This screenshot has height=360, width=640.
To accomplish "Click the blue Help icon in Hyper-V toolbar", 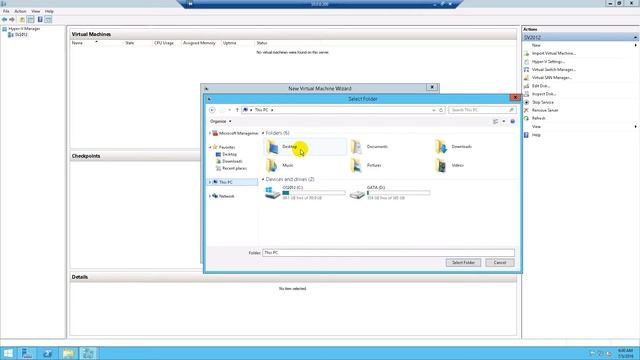I will (40, 20).
